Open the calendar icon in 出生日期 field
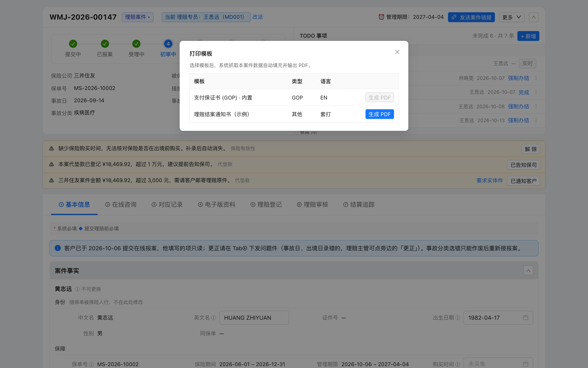 pos(526,318)
